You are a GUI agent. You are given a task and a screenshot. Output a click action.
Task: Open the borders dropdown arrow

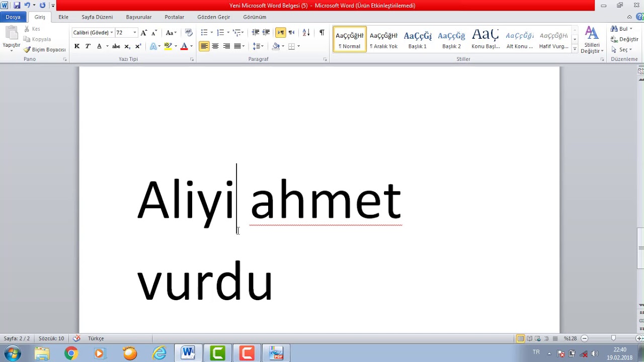click(298, 46)
